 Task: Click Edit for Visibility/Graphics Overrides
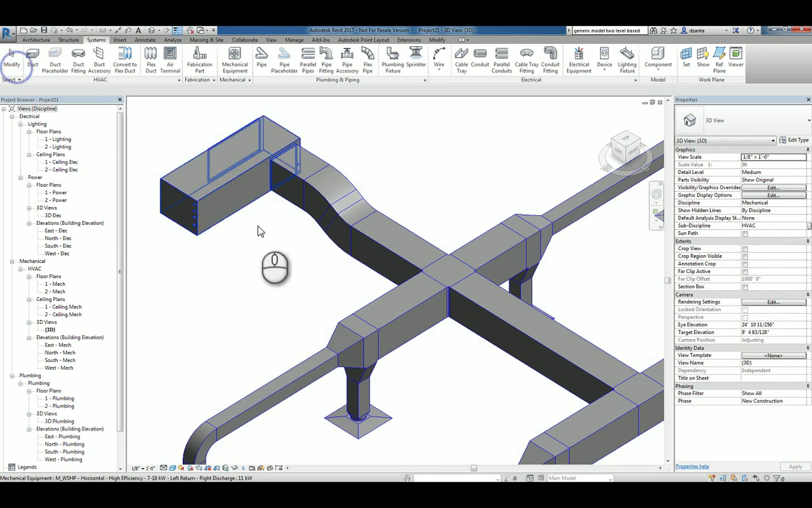[773, 188]
